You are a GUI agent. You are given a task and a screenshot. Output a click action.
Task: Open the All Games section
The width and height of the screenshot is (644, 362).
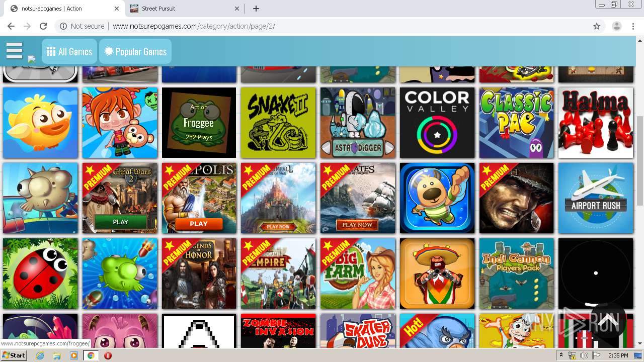(69, 52)
